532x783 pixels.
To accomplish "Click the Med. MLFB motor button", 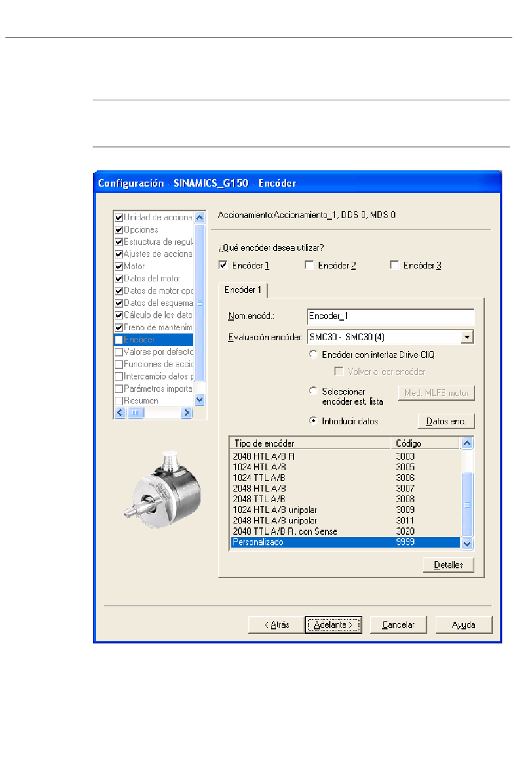I will point(436,393).
